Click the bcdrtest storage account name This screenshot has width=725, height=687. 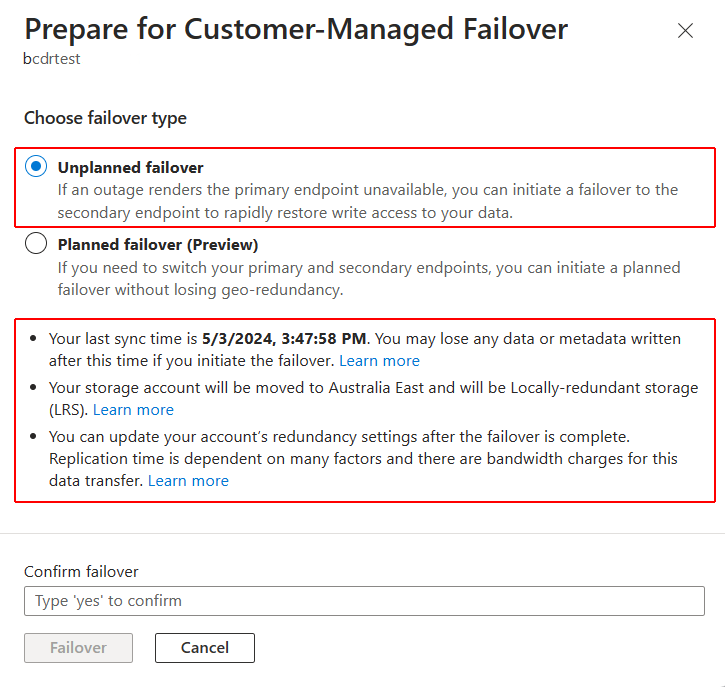coord(52,58)
